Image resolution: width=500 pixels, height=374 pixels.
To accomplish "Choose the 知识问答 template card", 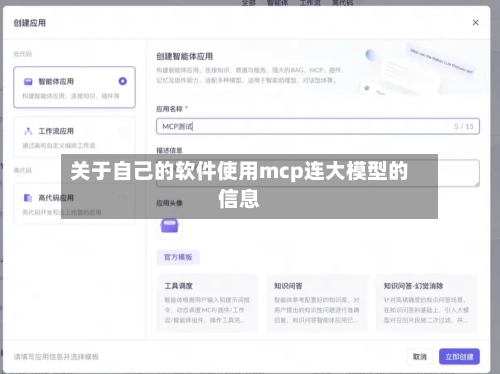I will (x=317, y=303).
